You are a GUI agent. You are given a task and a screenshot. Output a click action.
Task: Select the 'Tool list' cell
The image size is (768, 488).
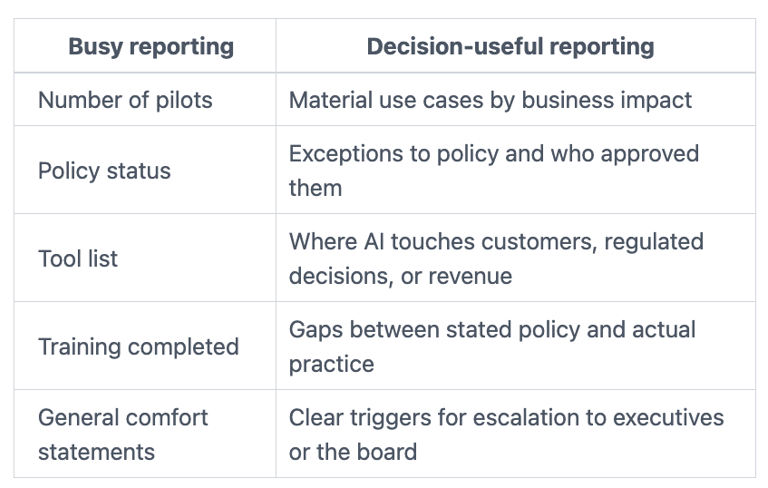145,258
